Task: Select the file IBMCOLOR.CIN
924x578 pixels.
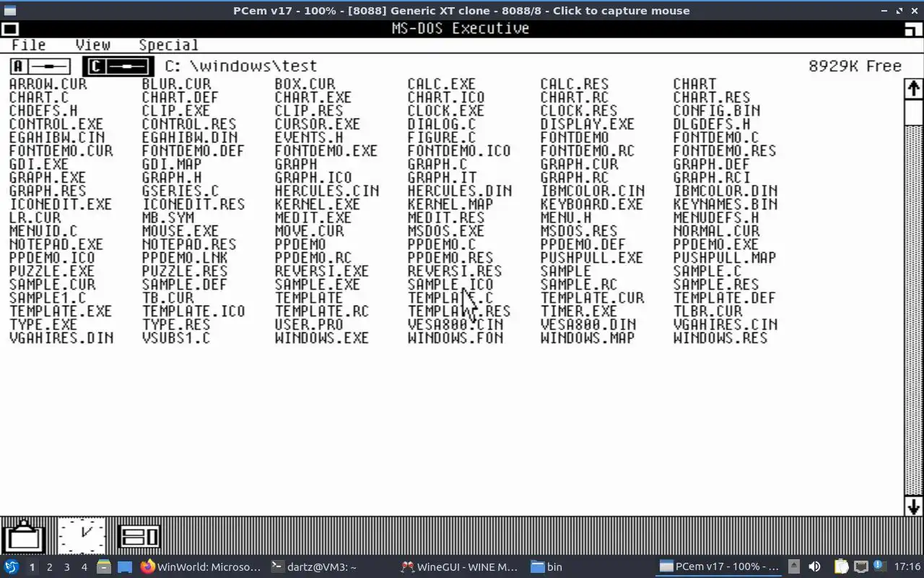Action: (x=593, y=191)
